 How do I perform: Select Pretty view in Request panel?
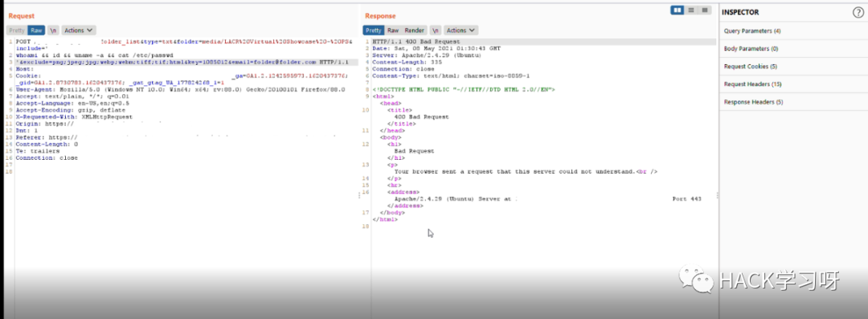click(17, 31)
